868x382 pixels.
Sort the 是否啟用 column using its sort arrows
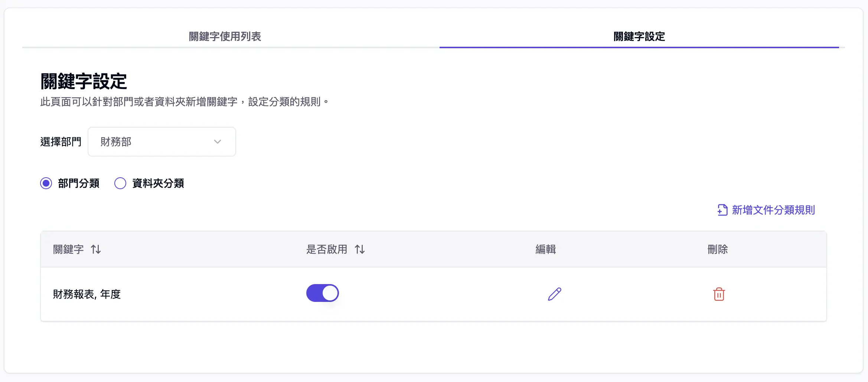[359, 250]
